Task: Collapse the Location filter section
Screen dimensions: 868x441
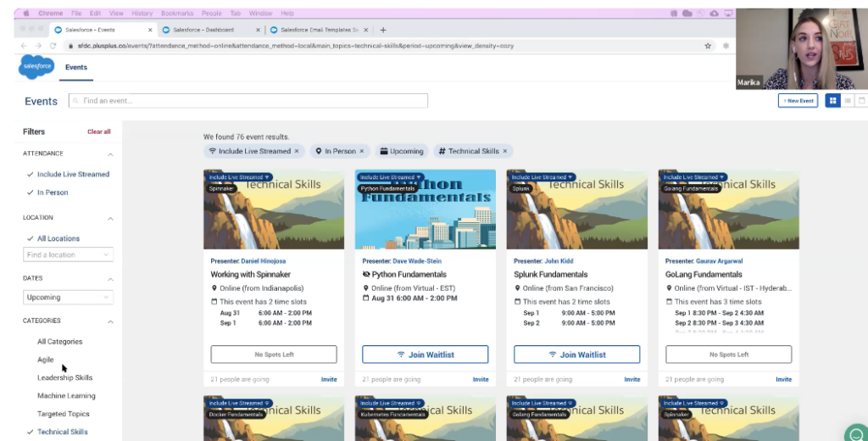Action: 110,218
